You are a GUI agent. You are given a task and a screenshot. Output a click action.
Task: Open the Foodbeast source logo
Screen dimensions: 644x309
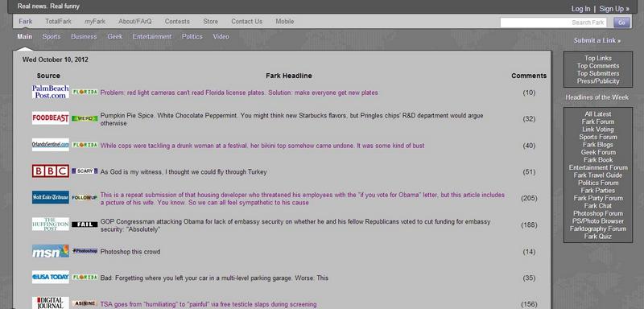pos(51,118)
